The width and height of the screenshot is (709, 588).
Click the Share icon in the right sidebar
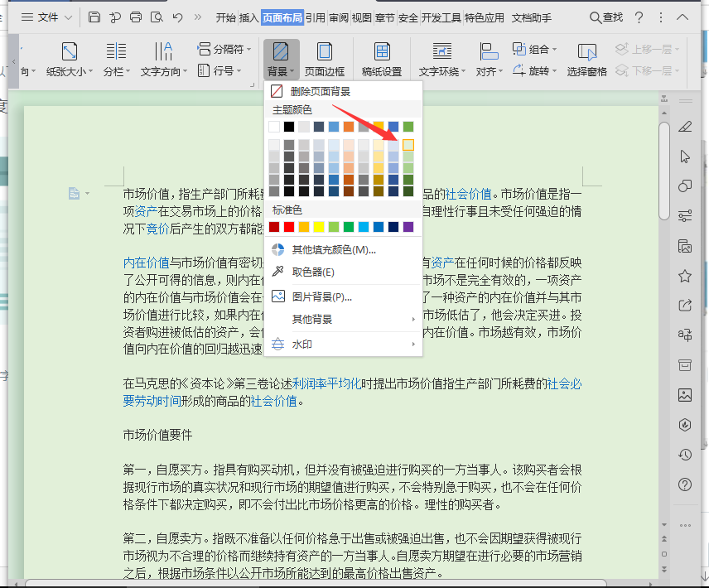pos(685,305)
